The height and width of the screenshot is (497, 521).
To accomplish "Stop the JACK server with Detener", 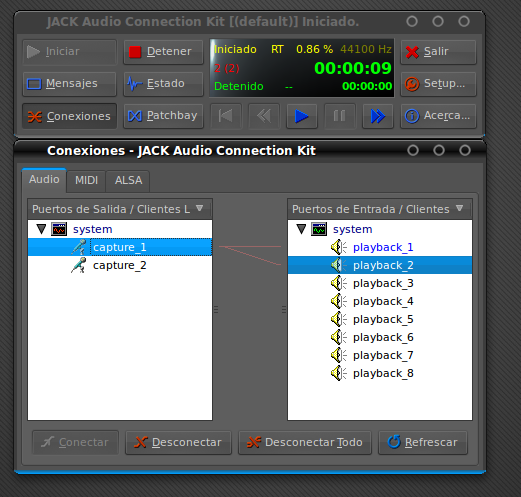I will (x=163, y=52).
